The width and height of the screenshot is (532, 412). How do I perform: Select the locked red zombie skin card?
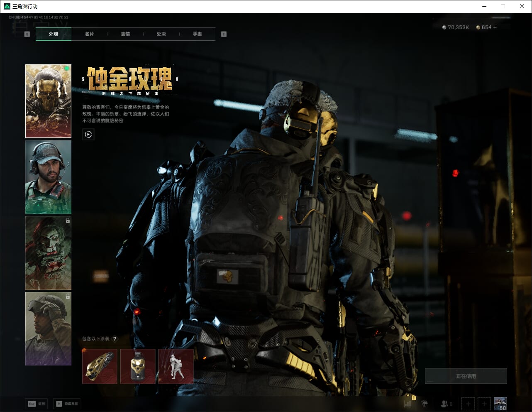[x=48, y=253]
